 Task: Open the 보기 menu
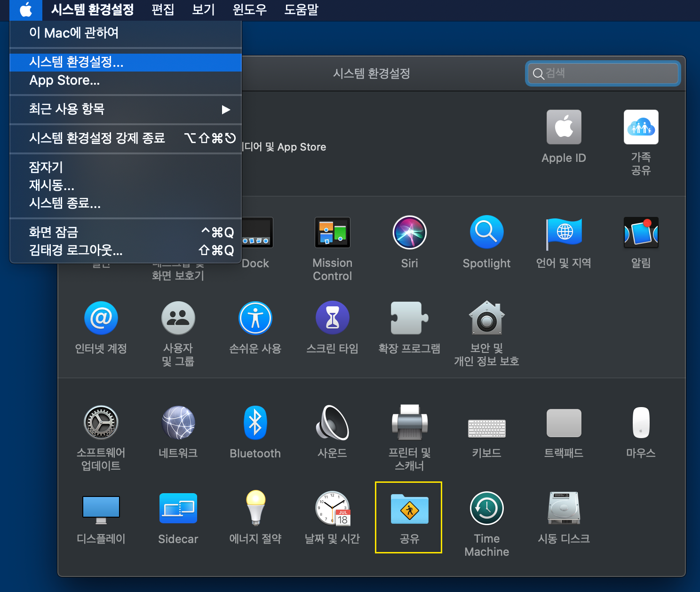(203, 10)
